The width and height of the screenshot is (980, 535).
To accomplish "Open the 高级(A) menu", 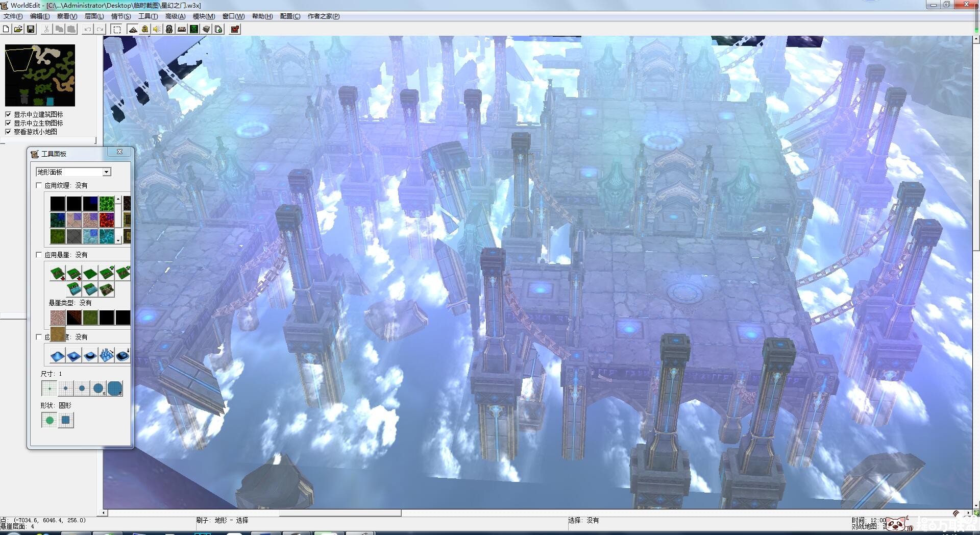I will tap(175, 16).
